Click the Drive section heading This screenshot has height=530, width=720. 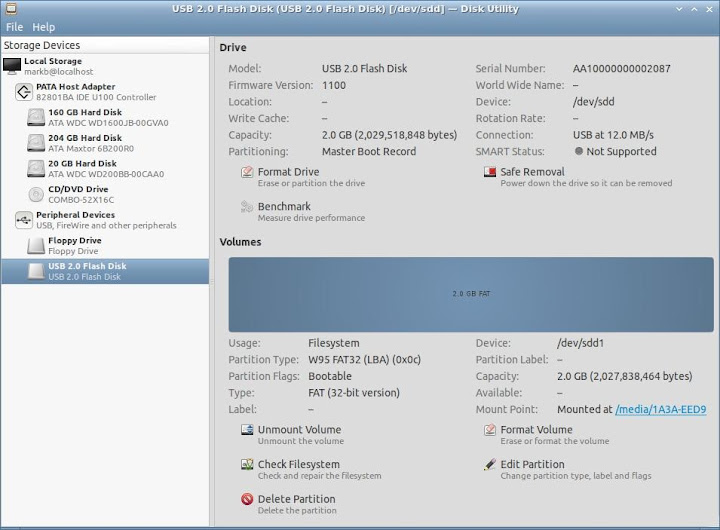coord(233,48)
